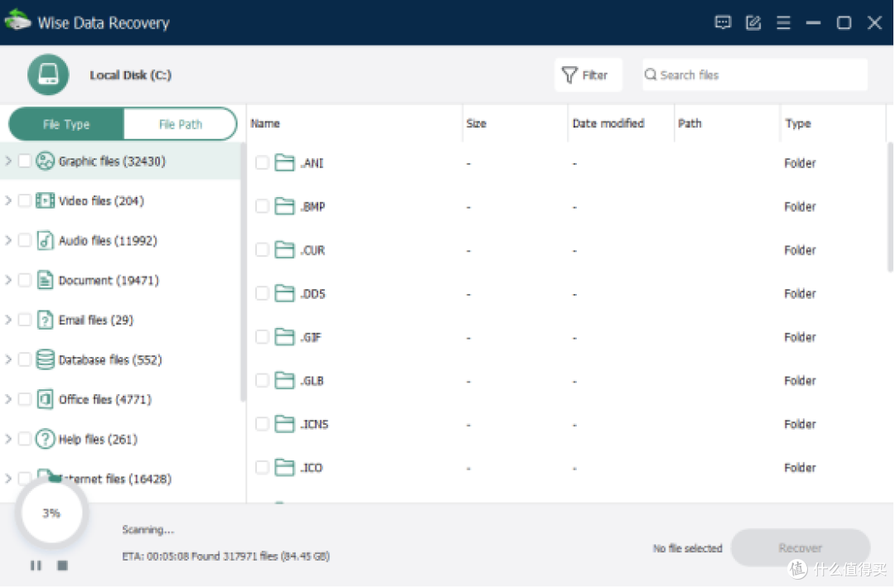Click the category tree scrollbar
The image size is (895, 588).
[243, 272]
